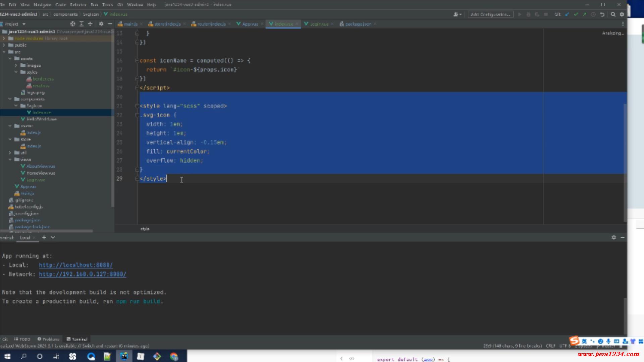Screen dimensions: 644x362
Task: Select opened file in Project tree
Action: [72, 24]
